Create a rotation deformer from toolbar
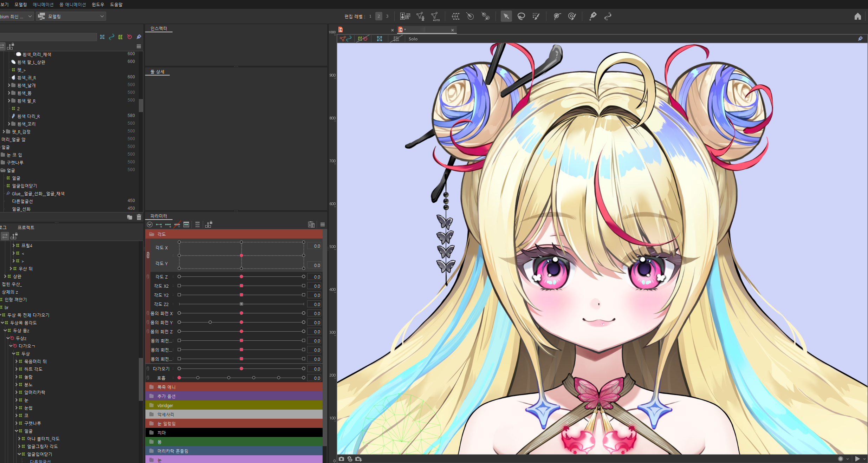The width and height of the screenshot is (868, 463). (x=470, y=16)
